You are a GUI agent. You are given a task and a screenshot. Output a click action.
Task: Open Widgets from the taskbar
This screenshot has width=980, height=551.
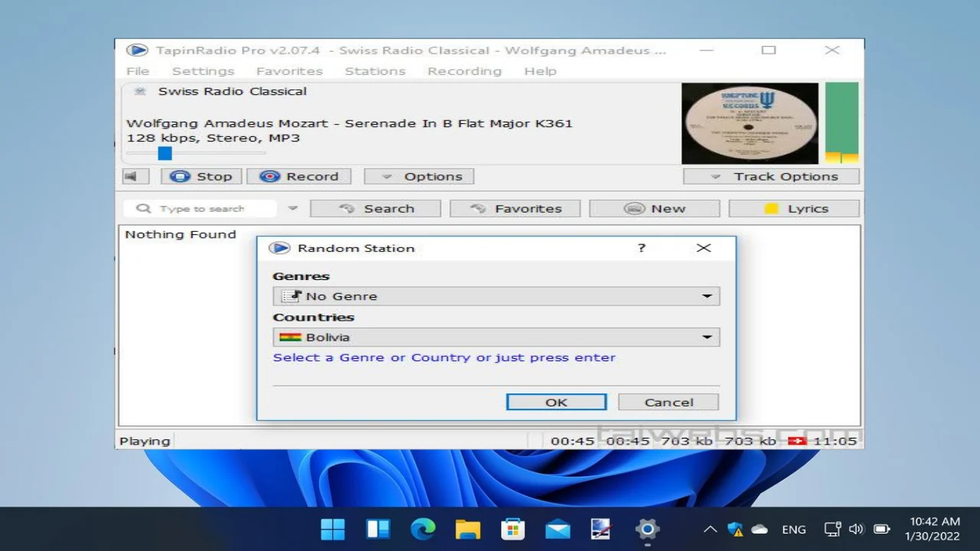pos(378,529)
